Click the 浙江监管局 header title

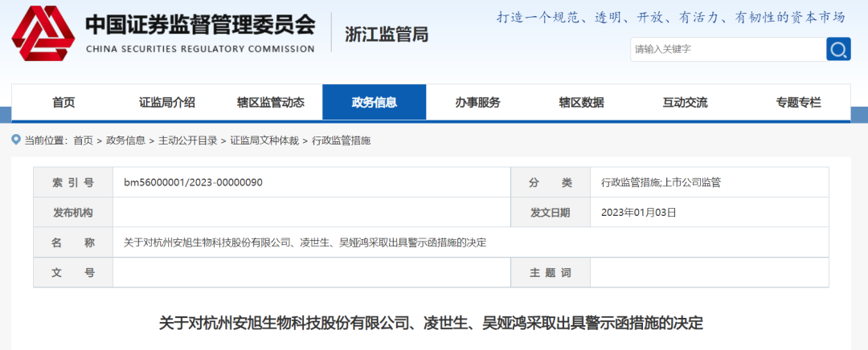(x=386, y=35)
